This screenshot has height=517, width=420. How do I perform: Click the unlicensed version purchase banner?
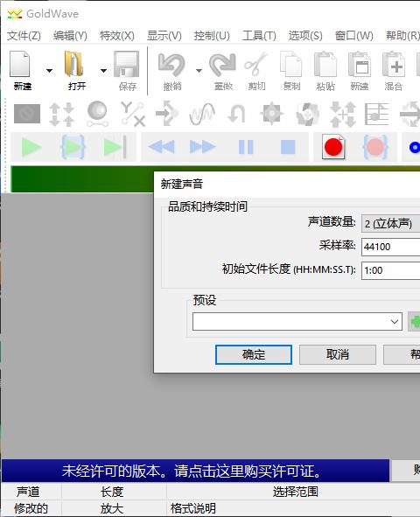click(195, 471)
